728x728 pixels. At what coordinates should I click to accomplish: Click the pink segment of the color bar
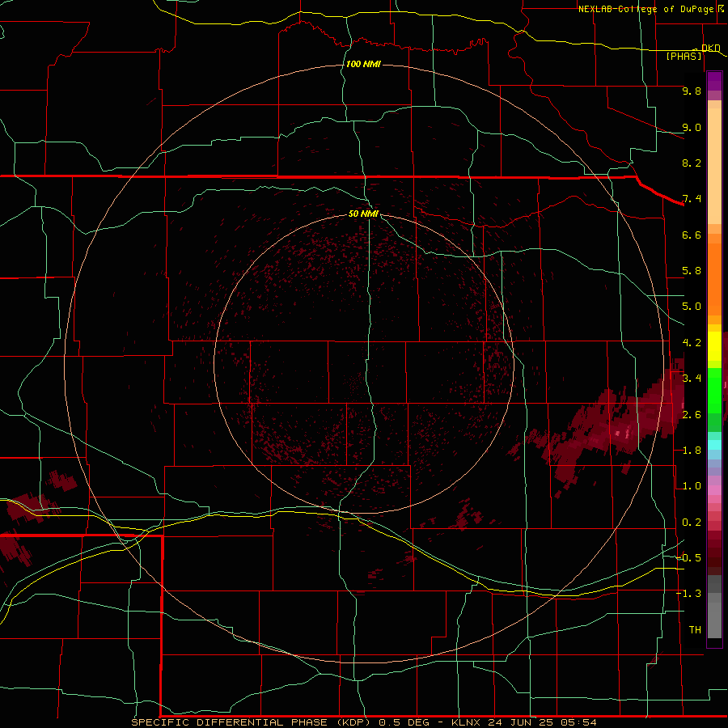[x=714, y=490]
